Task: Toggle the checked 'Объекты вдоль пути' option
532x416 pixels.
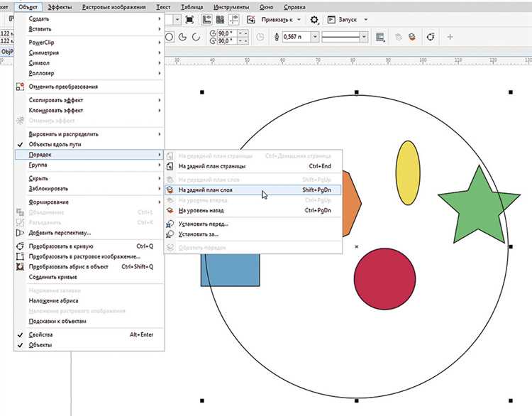Action: tap(54, 144)
